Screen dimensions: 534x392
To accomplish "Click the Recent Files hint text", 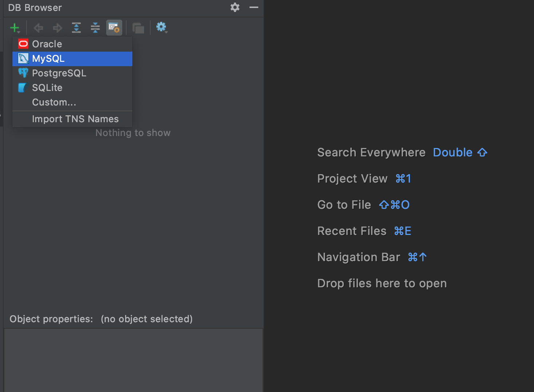I will pyautogui.click(x=352, y=231).
